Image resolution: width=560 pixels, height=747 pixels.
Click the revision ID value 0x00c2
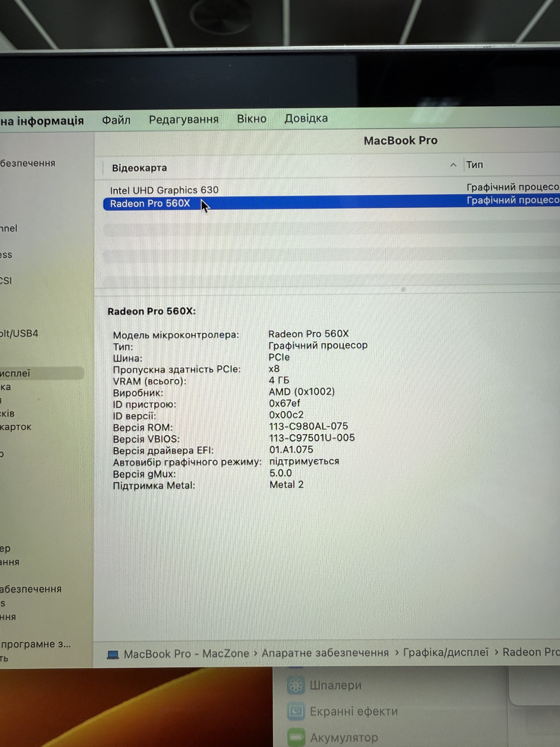coord(286,415)
